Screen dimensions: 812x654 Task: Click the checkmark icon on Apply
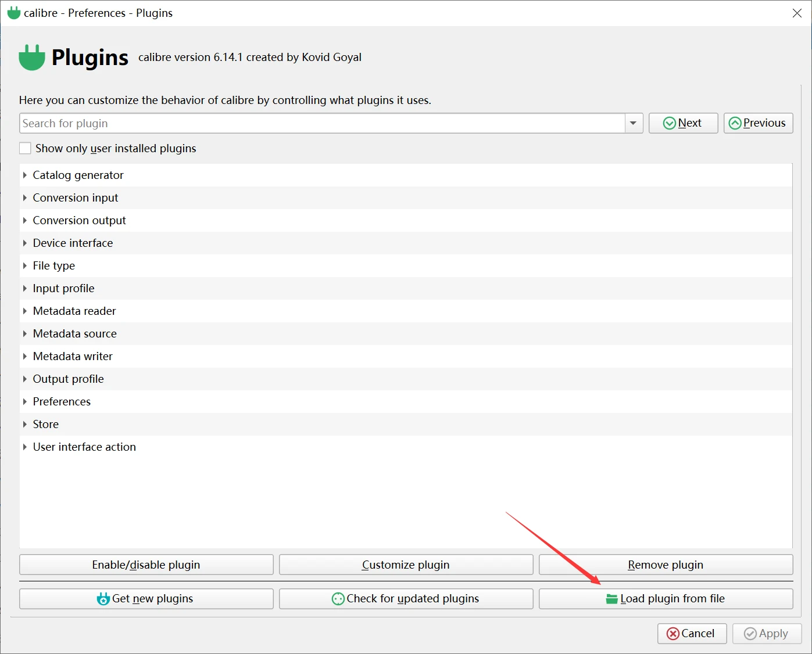click(750, 634)
